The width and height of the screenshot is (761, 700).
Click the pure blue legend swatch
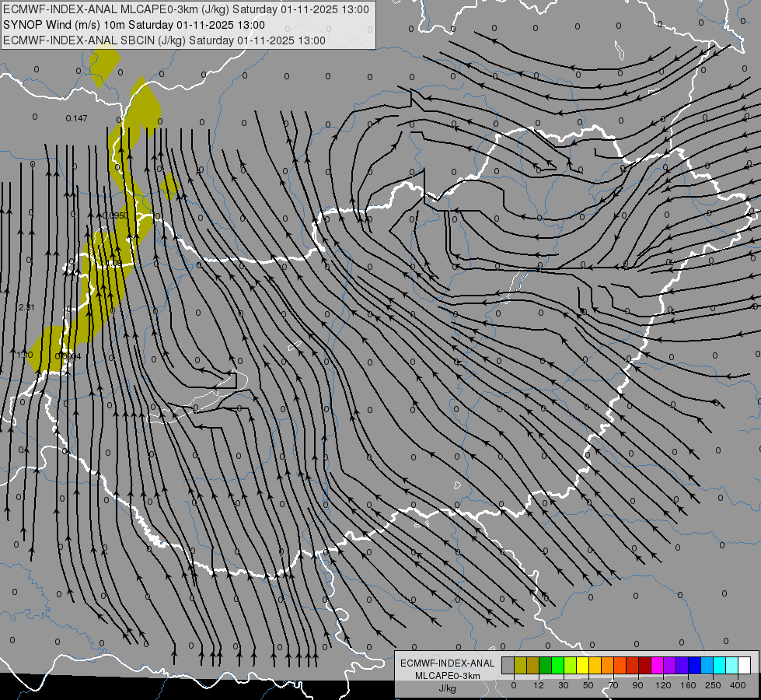pyautogui.click(x=694, y=665)
